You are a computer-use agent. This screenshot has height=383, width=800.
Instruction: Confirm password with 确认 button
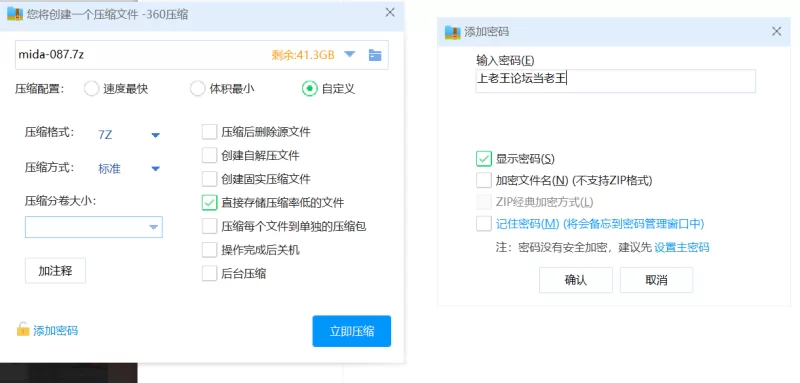click(576, 280)
